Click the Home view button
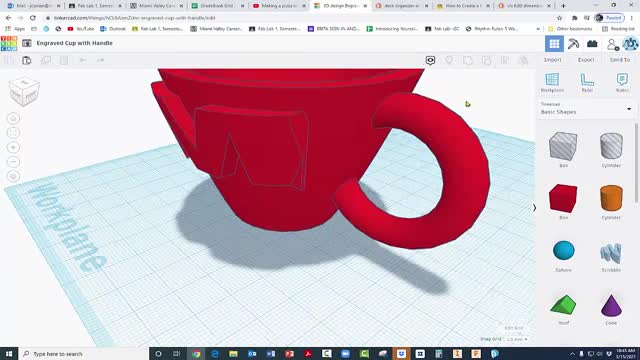The height and width of the screenshot is (360, 640). (x=13, y=118)
